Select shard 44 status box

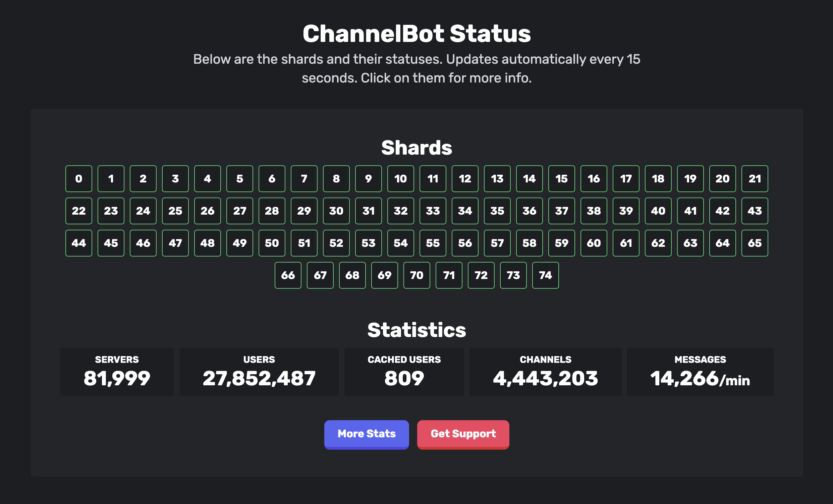tap(79, 243)
